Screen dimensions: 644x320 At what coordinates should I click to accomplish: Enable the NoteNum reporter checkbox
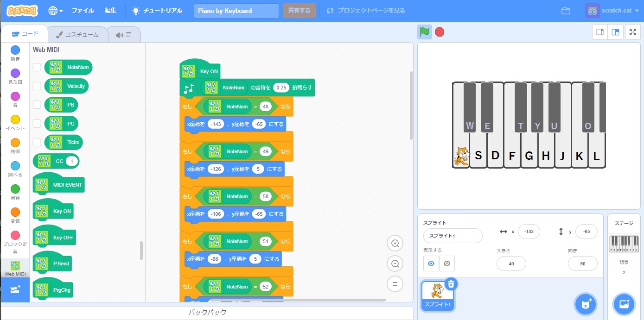[37, 68]
